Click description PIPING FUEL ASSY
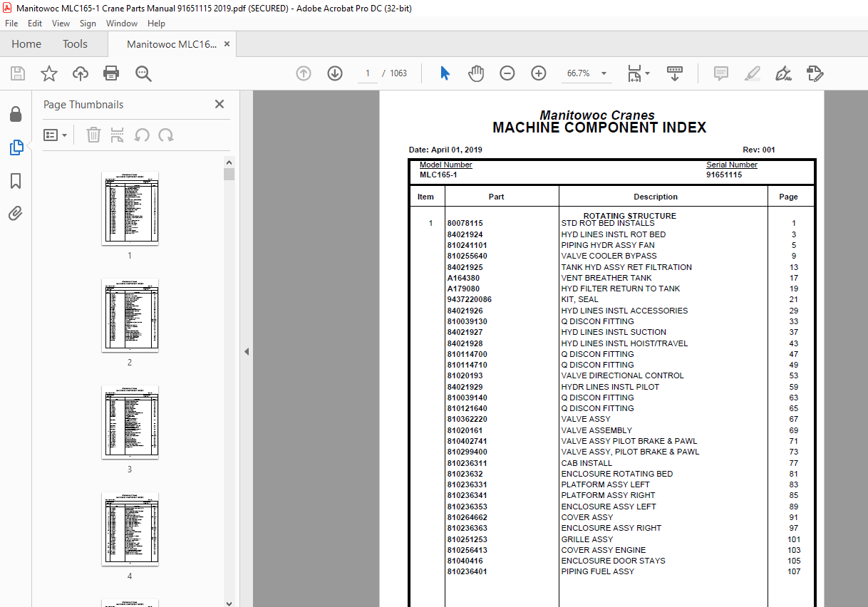868x607 pixels. [x=597, y=572]
